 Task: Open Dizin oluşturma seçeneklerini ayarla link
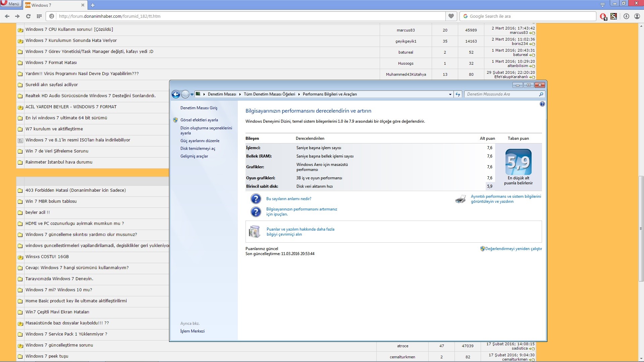click(x=206, y=130)
